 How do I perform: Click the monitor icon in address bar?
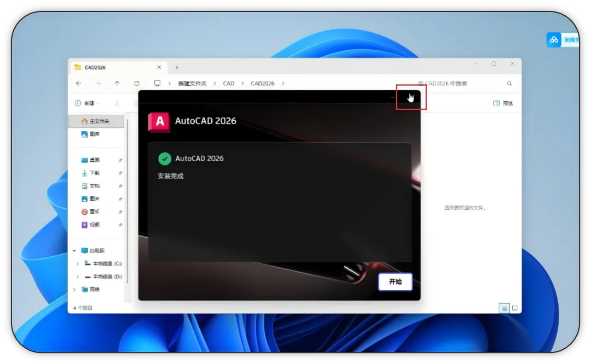pyautogui.click(x=157, y=83)
